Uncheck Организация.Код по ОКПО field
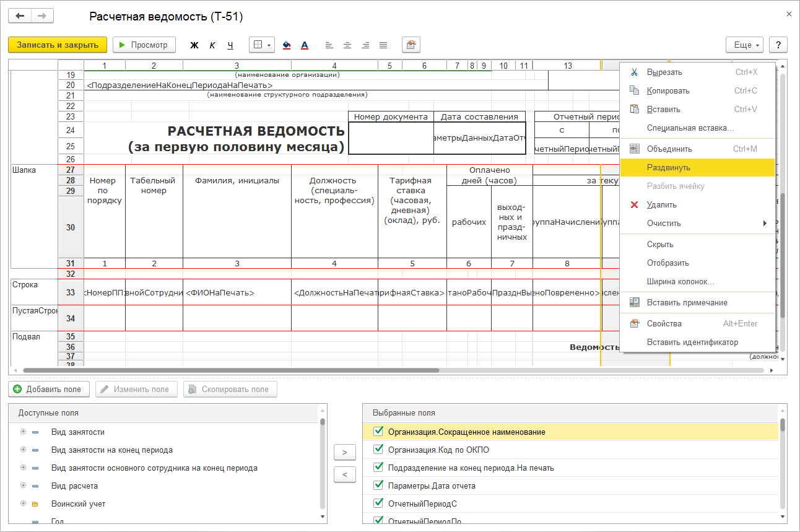800x532 pixels. [379, 450]
